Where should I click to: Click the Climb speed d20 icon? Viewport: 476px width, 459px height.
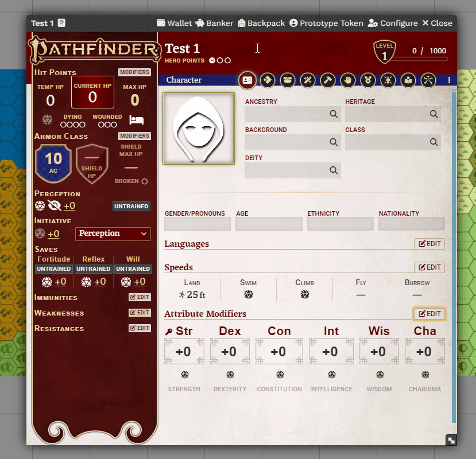(x=305, y=294)
